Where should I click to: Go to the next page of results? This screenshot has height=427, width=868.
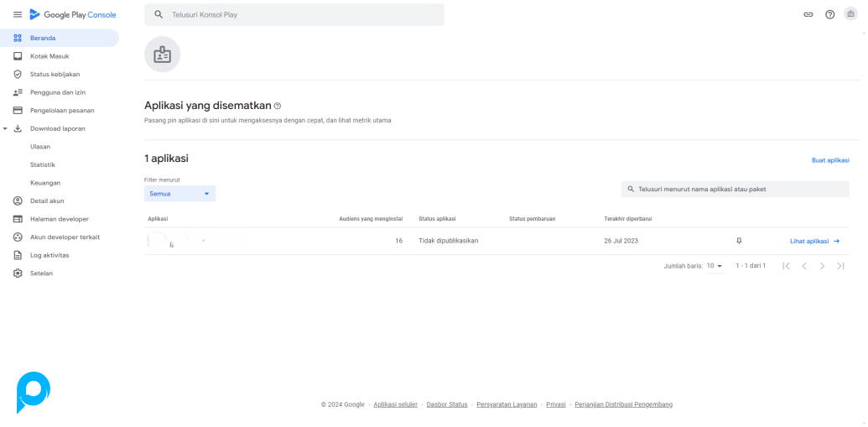pyautogui.click(x=823, y=266)
